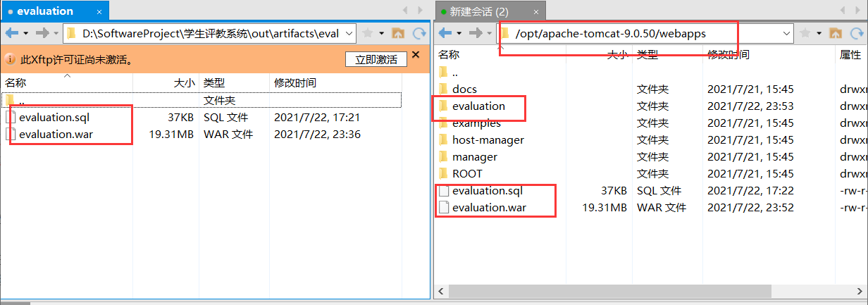Expand the remote path dropdown arrow

tap(787, 33)
